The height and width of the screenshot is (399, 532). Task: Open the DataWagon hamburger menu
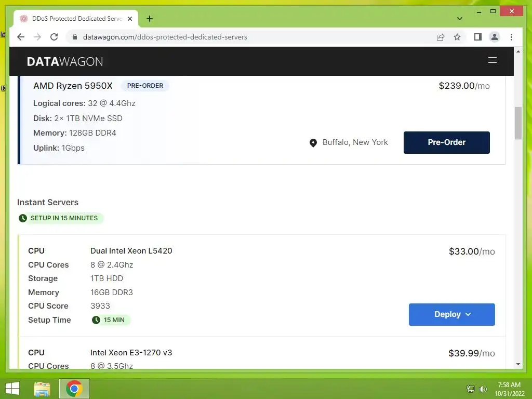click(493, 60)
